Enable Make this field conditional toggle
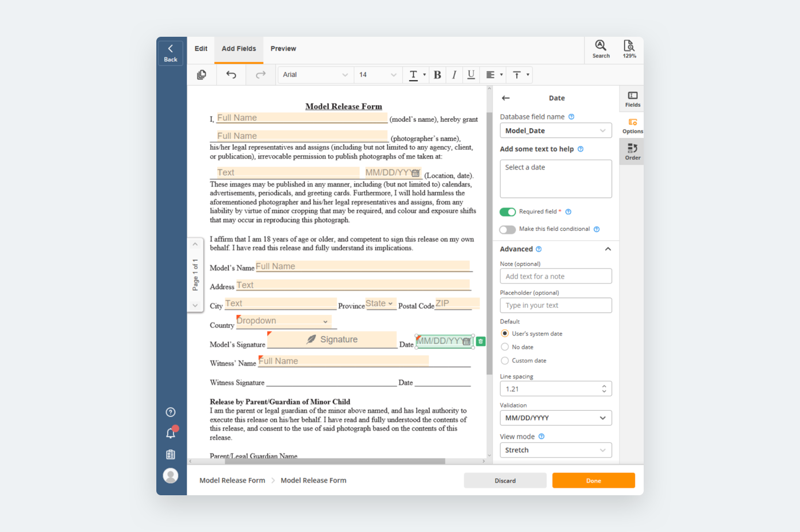 tap(507, 230)
